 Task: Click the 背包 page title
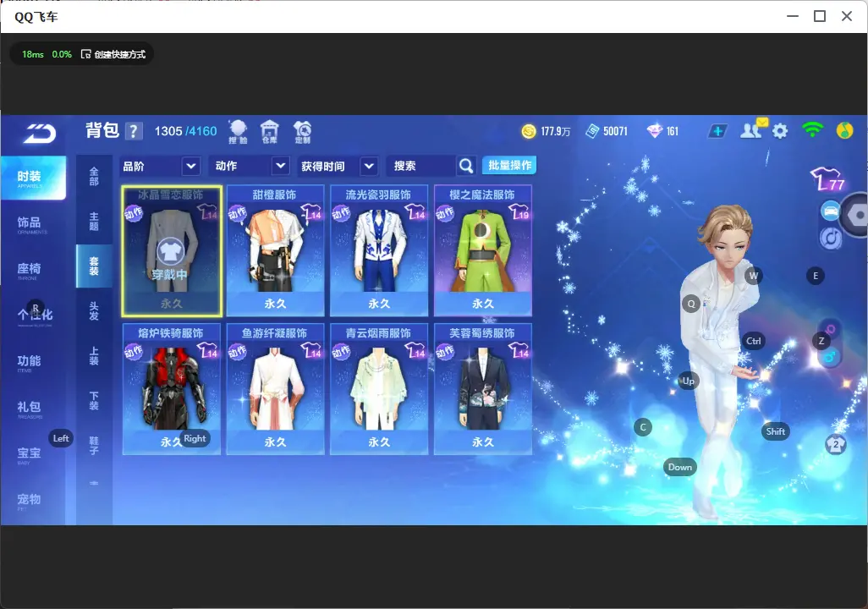[x=102, y=130]
